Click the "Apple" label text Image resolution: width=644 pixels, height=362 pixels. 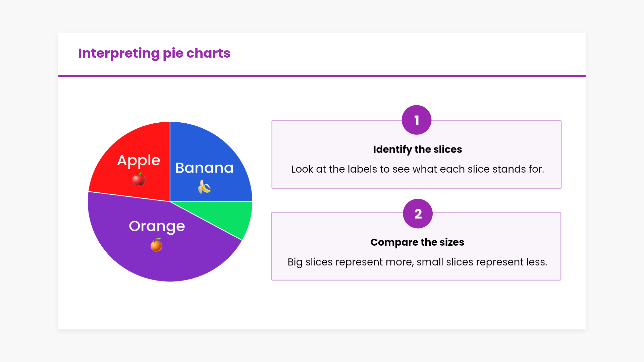[139, 161]
